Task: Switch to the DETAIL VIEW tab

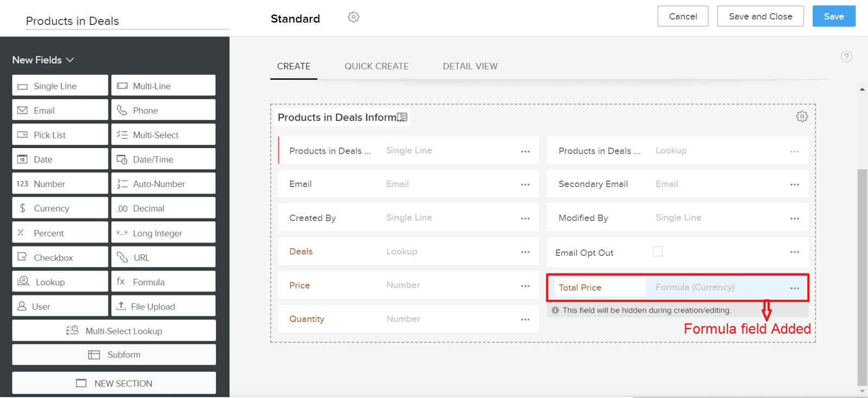Action: pos(470,66)
